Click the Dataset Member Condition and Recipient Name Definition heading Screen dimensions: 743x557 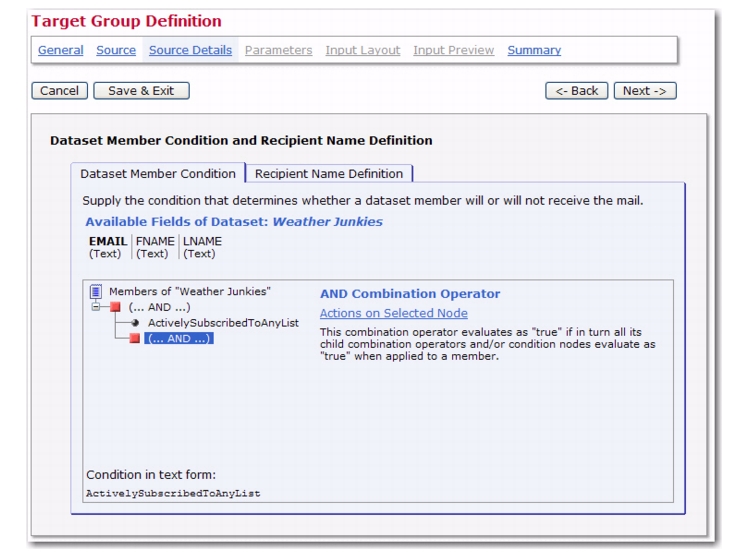241,141
